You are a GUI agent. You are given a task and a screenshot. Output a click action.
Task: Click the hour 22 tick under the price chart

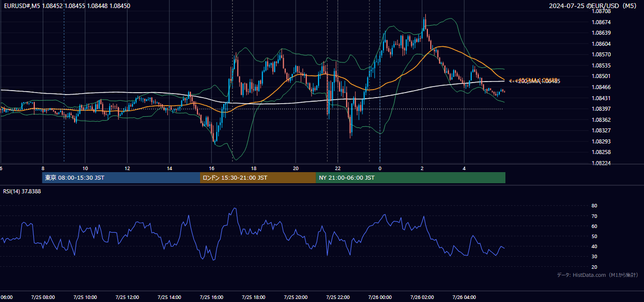pos(338,168)
